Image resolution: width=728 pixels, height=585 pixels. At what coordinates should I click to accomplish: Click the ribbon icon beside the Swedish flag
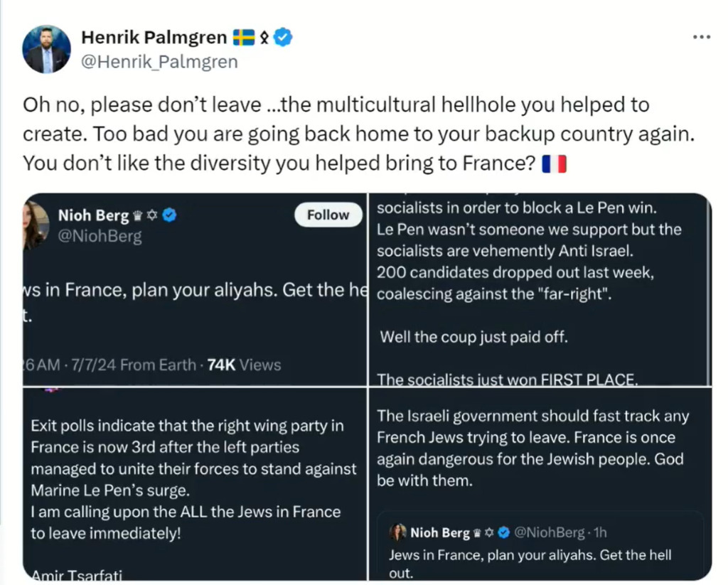click(x=264, y=37)
